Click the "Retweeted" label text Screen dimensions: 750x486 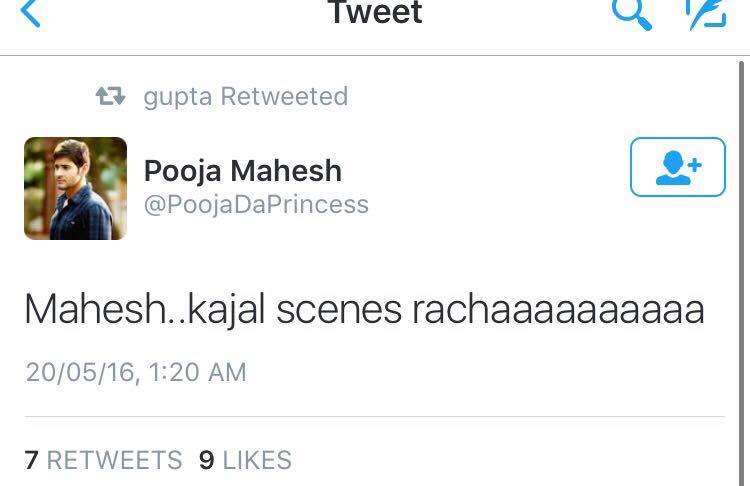[284, 97]
